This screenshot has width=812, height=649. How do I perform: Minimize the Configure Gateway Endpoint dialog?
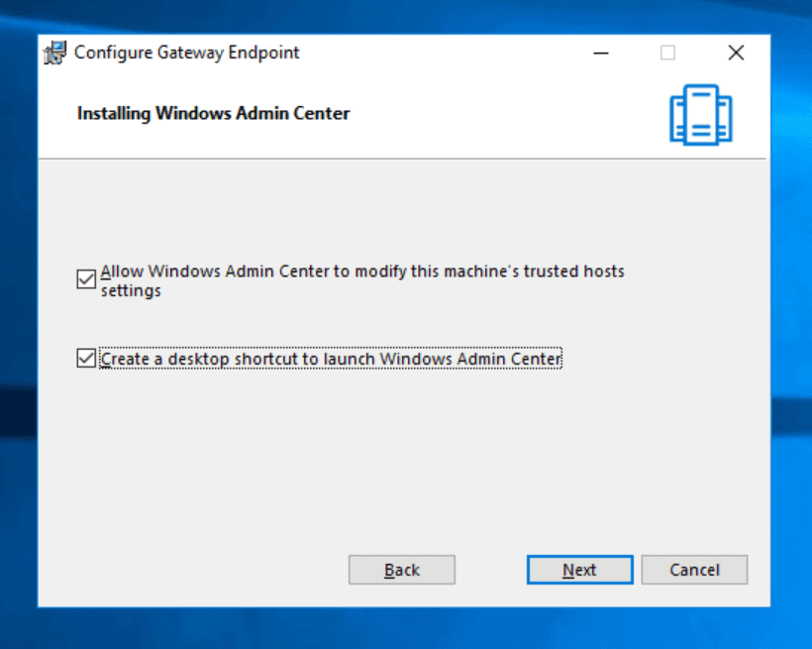[601, 54]
